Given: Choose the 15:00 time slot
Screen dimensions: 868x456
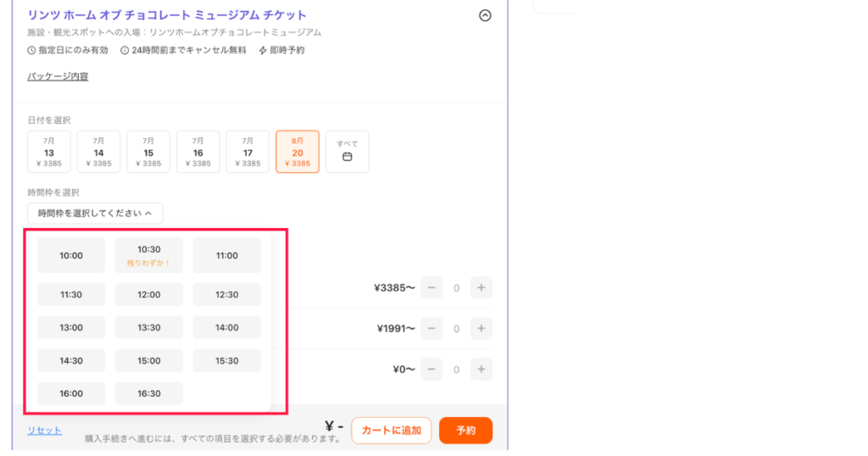Looking at the screenshot, I should [149, 361].
